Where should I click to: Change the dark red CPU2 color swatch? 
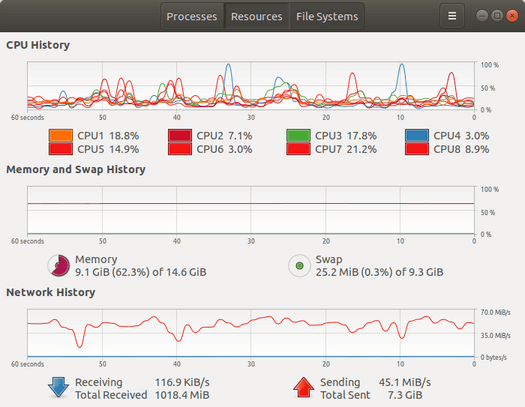click(180, 136)
